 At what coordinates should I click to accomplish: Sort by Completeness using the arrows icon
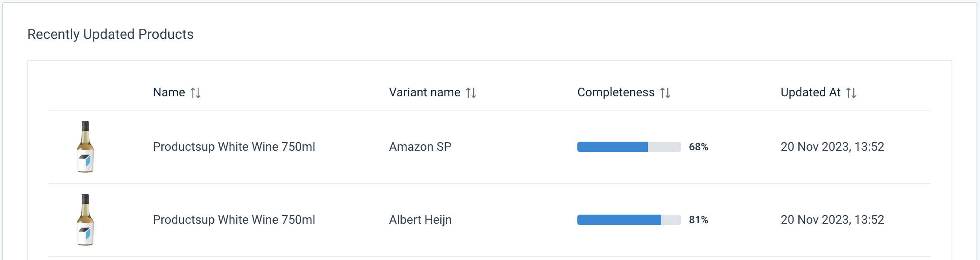pos(665,93)
